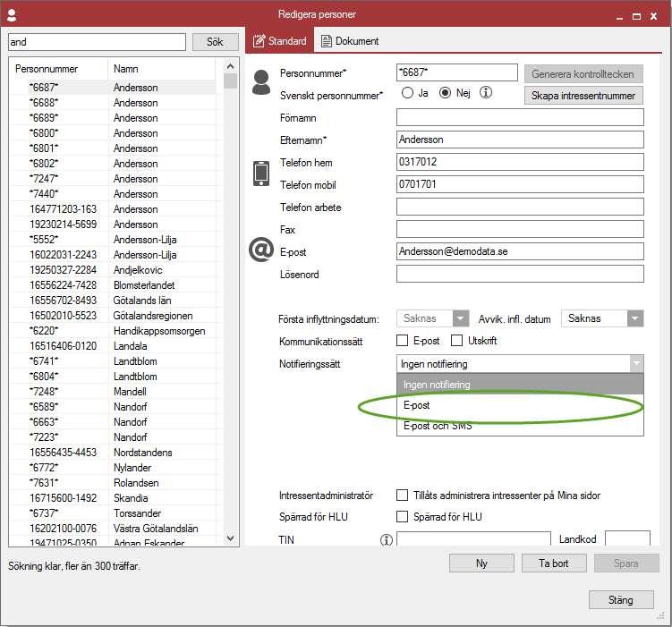
Task: Select row 16022031-2243 Andersson-Lilja
Action: 113,255
